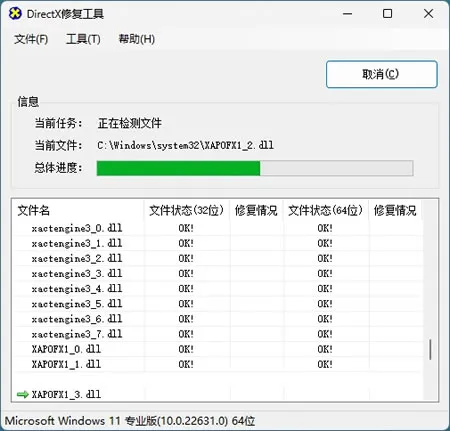Select row xactengine3_6.dll
Viewport: 450px width, 431px height.
[218, 319]
